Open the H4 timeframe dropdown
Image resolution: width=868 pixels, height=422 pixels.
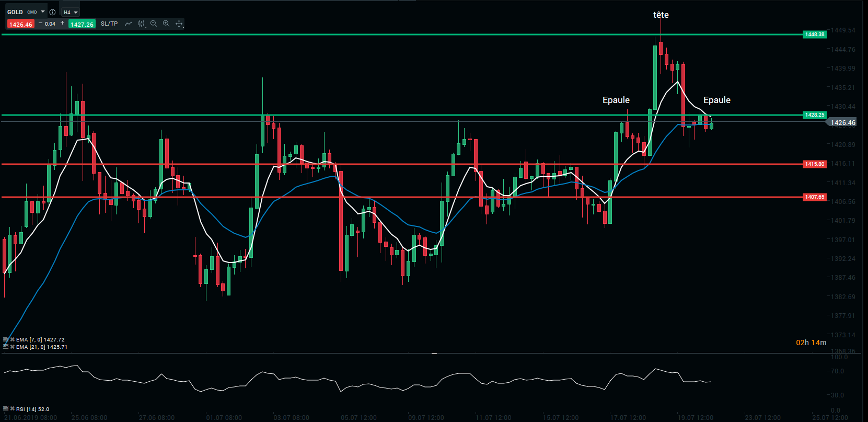pos(70,12)
